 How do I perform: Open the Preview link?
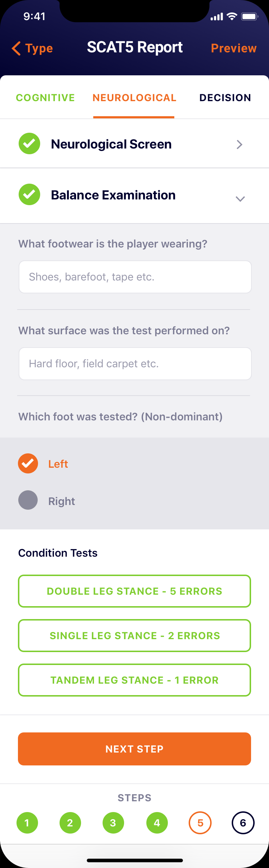[233, 48]
